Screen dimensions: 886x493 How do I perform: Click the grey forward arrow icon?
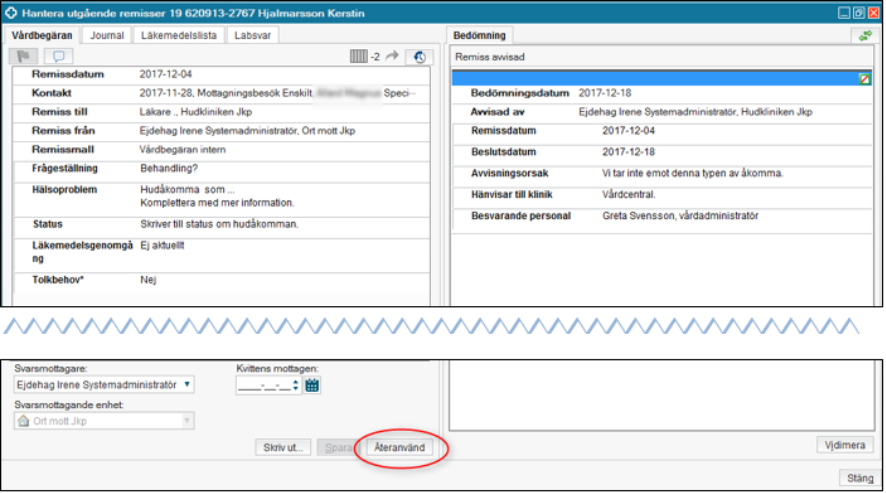[391, 56]
